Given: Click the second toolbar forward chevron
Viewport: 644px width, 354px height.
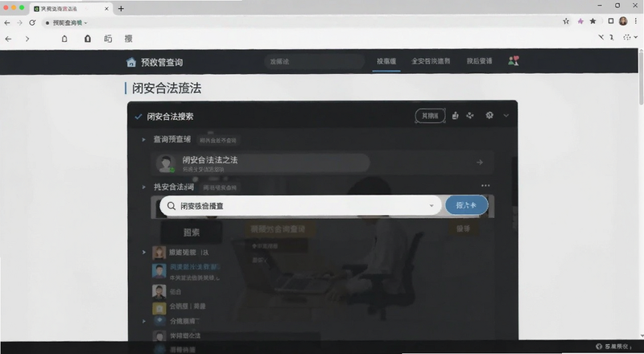Looking at the screenshot, I should (x=27, y=39).
